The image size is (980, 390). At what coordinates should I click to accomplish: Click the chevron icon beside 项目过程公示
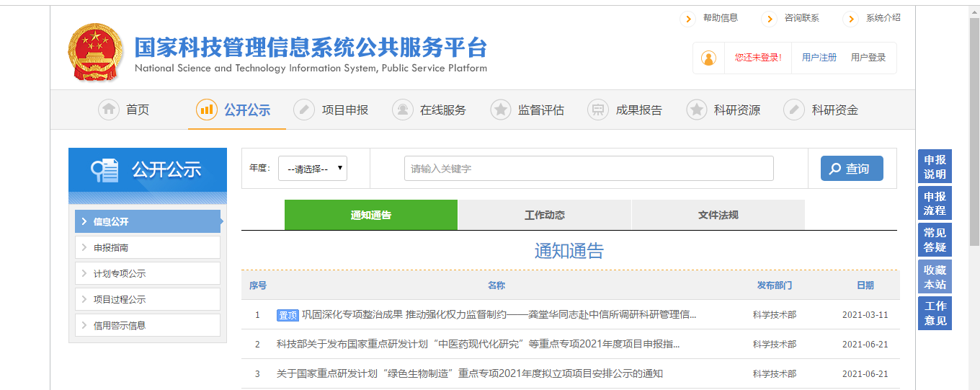tap(84, 299)
